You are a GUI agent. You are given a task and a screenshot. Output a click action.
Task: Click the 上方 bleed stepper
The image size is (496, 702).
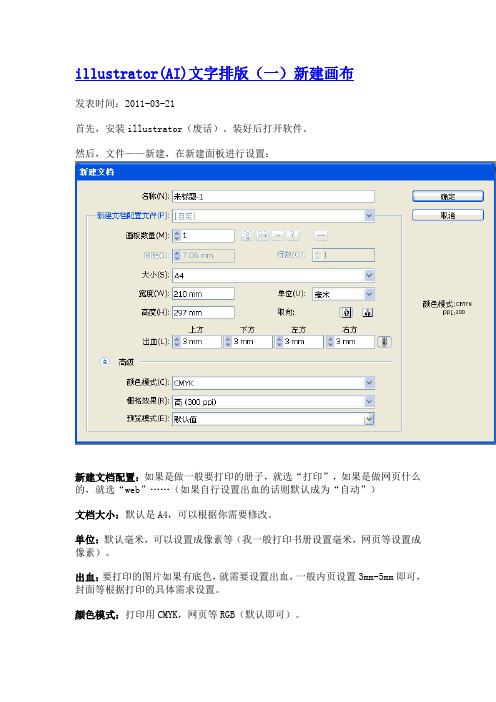pyautogui.click(x=177, y=342)
